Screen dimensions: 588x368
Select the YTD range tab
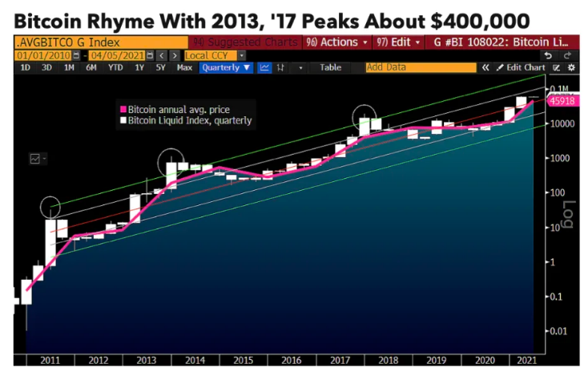click(115, 67)
